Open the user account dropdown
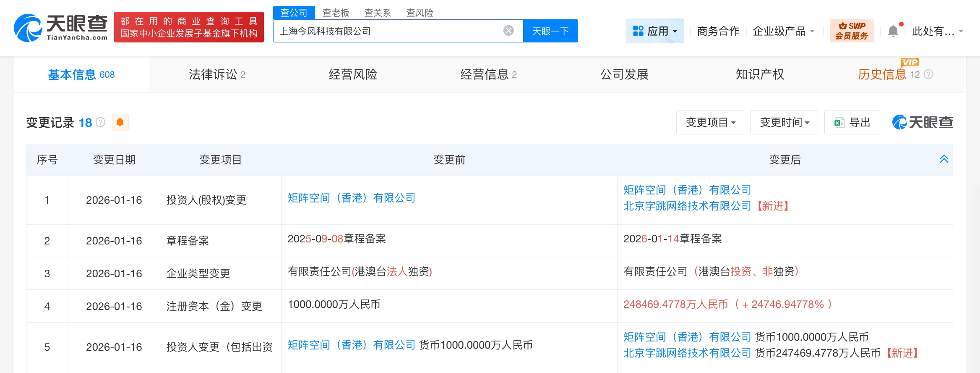 pos(937,31)
